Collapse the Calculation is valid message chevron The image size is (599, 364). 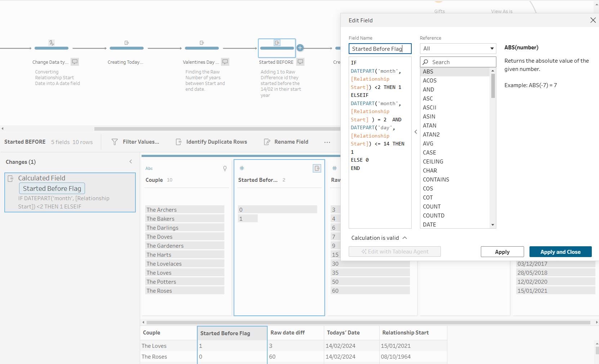click(x=405, y=238)
